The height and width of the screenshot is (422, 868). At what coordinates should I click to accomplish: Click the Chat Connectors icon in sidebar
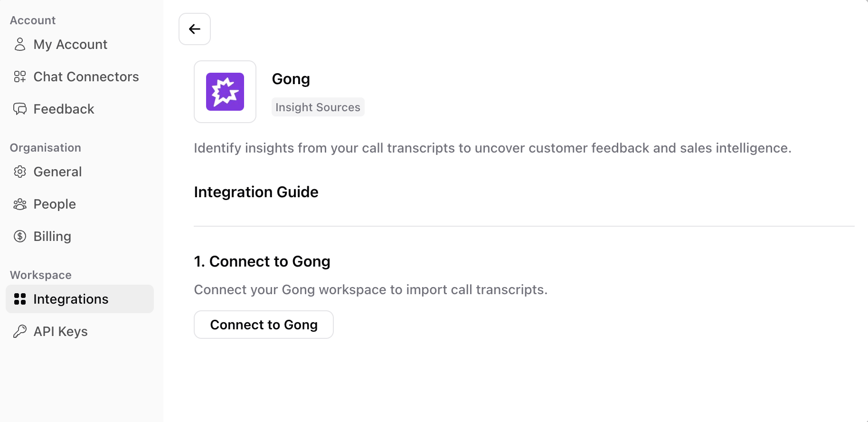19,77
